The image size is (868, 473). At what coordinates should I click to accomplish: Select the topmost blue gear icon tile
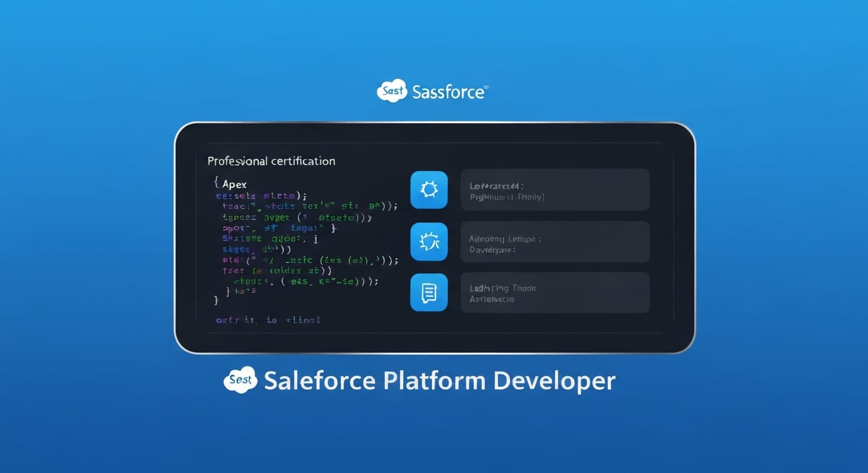click(429, 190)
